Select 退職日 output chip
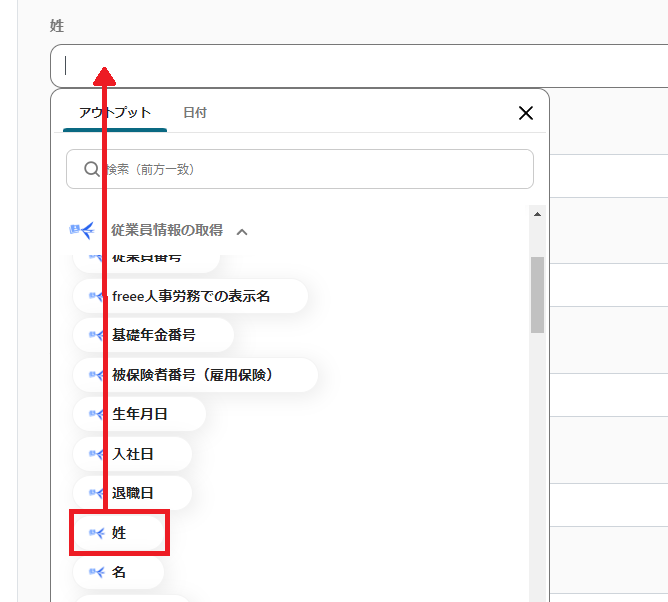The height and width of the screenshot is (602, 668). tap(132, 493)
